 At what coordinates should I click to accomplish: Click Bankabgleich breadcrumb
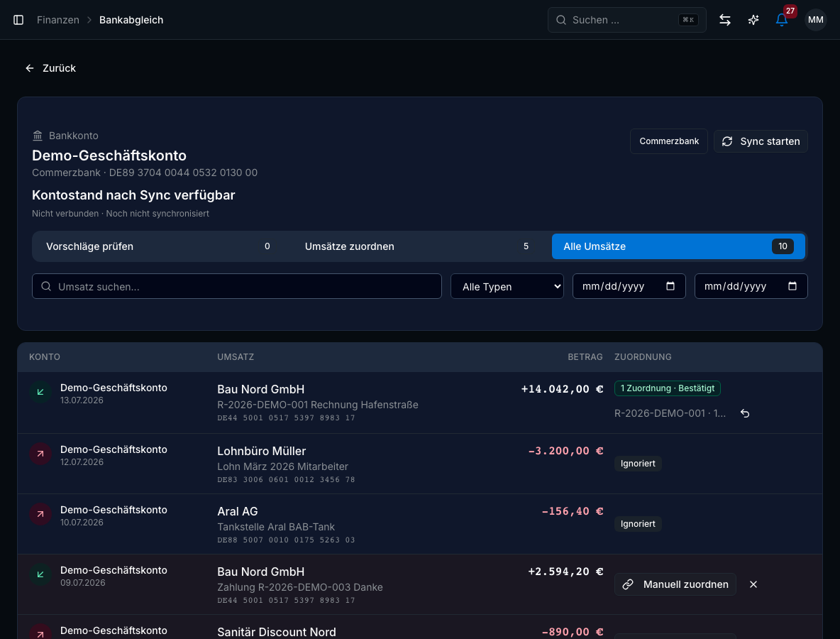coord(131,20)
